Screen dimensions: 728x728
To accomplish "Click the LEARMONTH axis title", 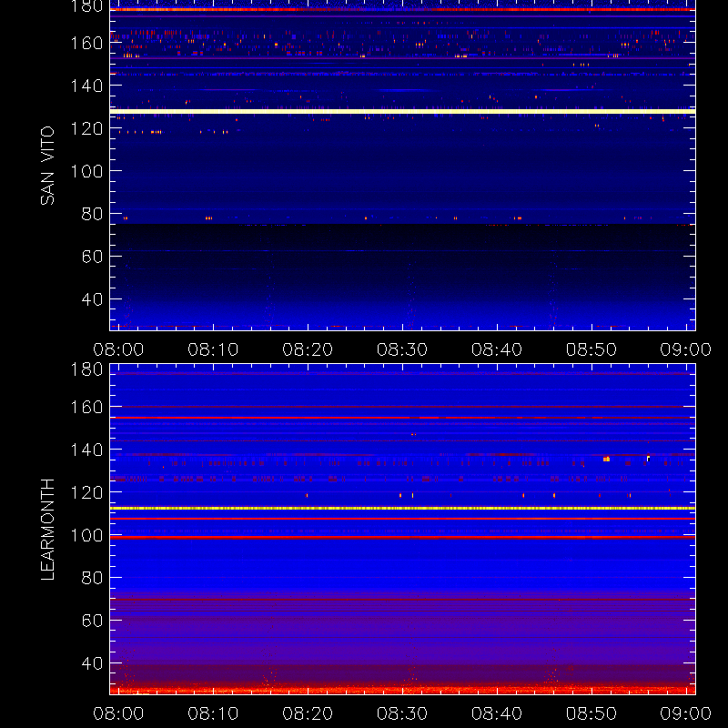I will pyautogui.click(x=48, y=530).
